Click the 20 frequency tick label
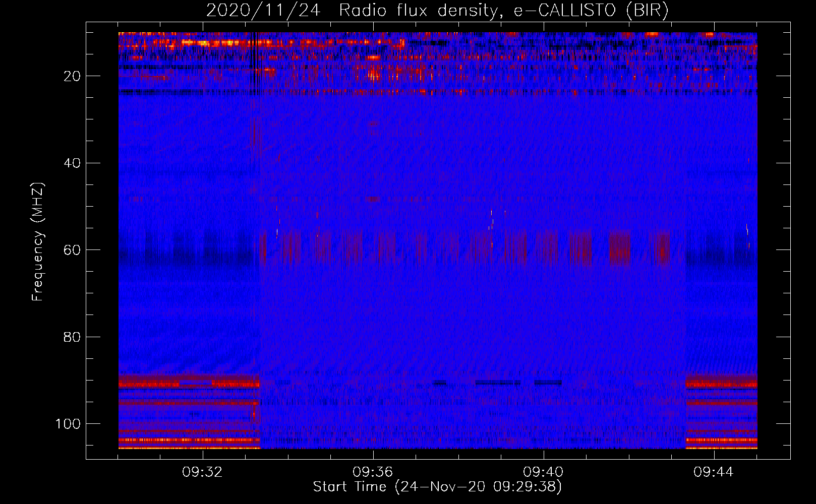The width and height of the screenshot is (816, 504). (73, 76)
